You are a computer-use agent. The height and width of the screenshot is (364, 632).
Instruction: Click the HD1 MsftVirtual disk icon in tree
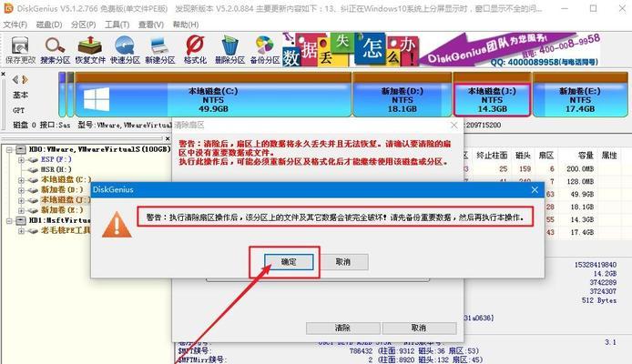click(21, 220)
